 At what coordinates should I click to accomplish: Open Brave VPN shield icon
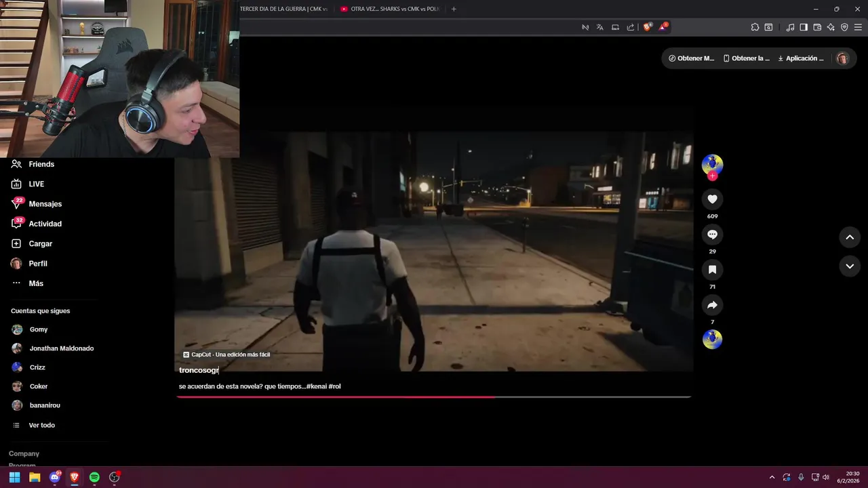pyautogui.click(x=844, y=27)
